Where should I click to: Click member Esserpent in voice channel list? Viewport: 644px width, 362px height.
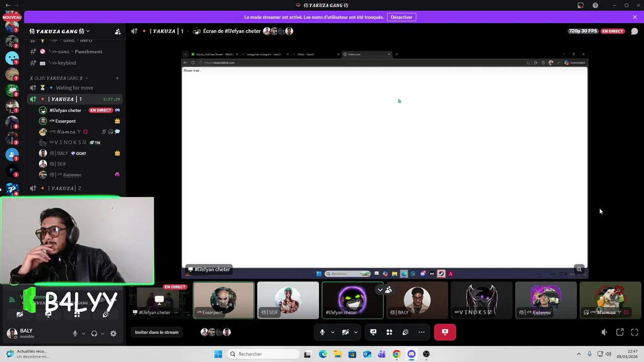click(x=79, y=121)
